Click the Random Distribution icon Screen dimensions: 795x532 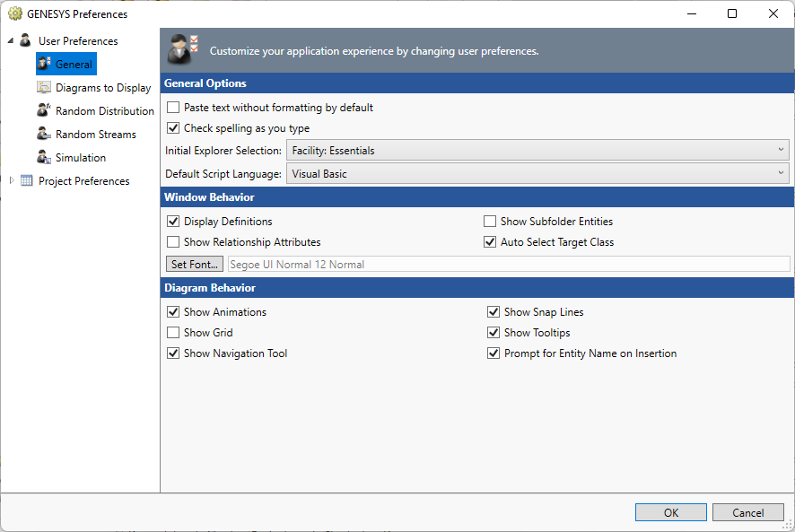(44, 111)
